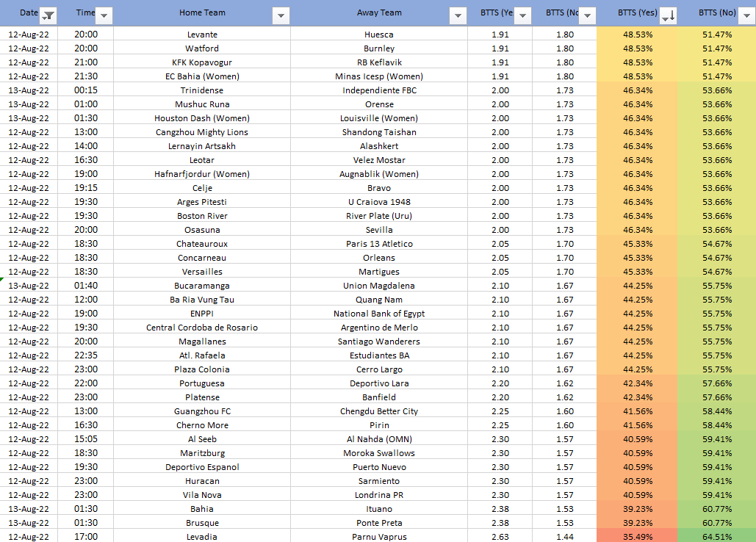Image resolution: width=756 pixels, height=542 pixels.
Task: Select the Atl. Rafaela cell
Action: (202, 355)
